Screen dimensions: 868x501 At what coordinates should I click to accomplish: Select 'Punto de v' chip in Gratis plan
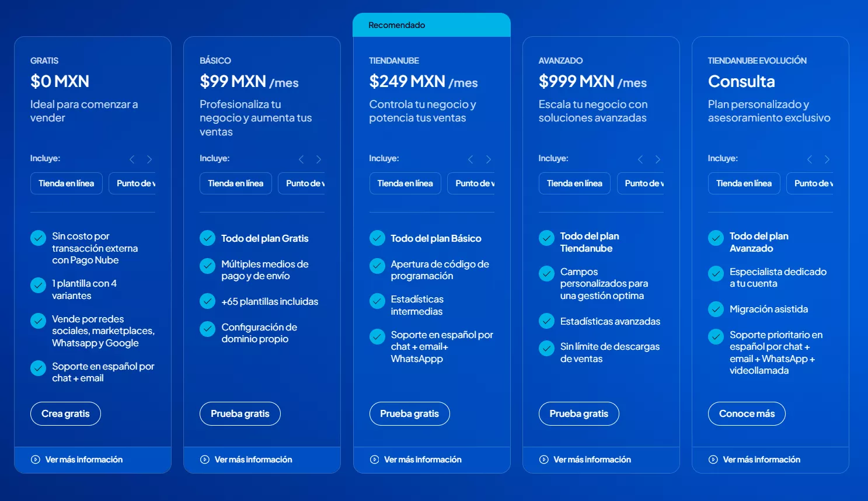133,183
